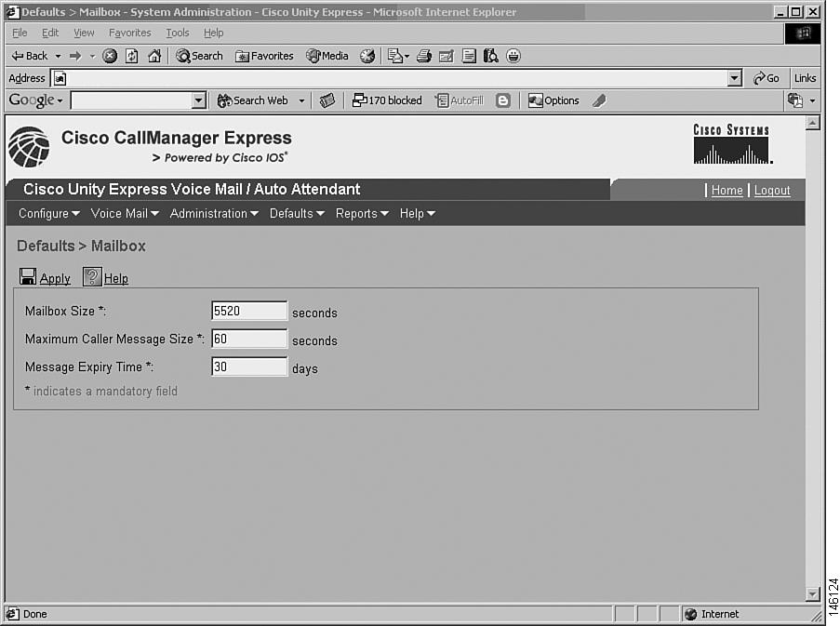Expand the Back history dropdown arrow
840x626 pixels.
[58, 56]
